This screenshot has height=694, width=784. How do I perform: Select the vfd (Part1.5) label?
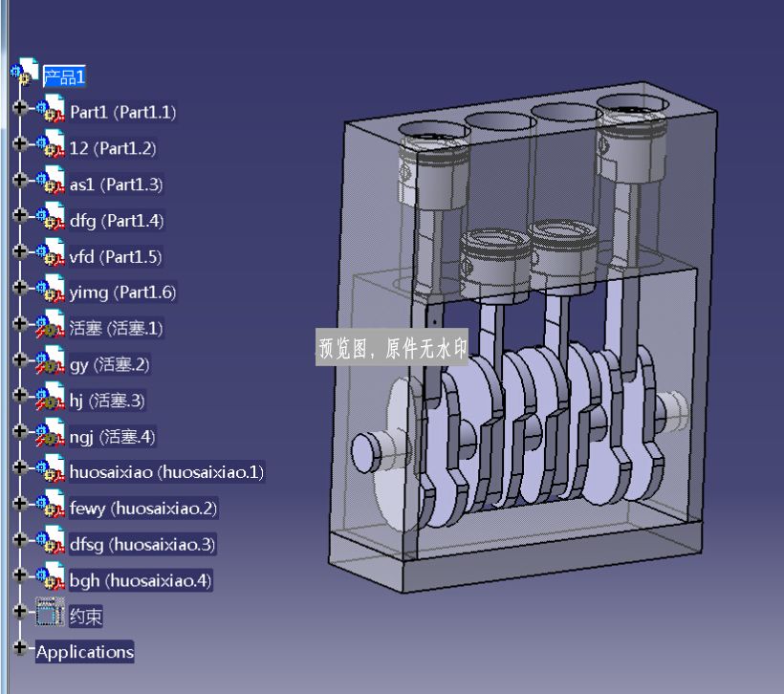(x=116, y=256)
